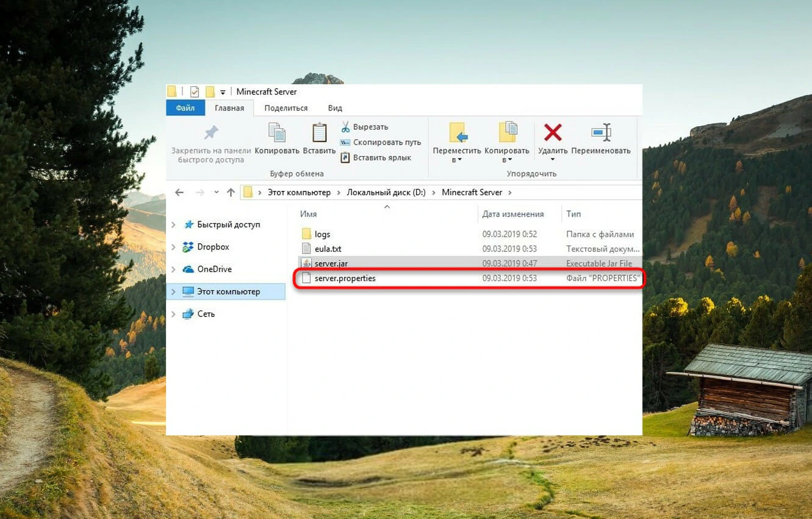Switch to the Share (Поделиться) tab
The height and width of the screenshot is (519, 812).
click(286, 108)
